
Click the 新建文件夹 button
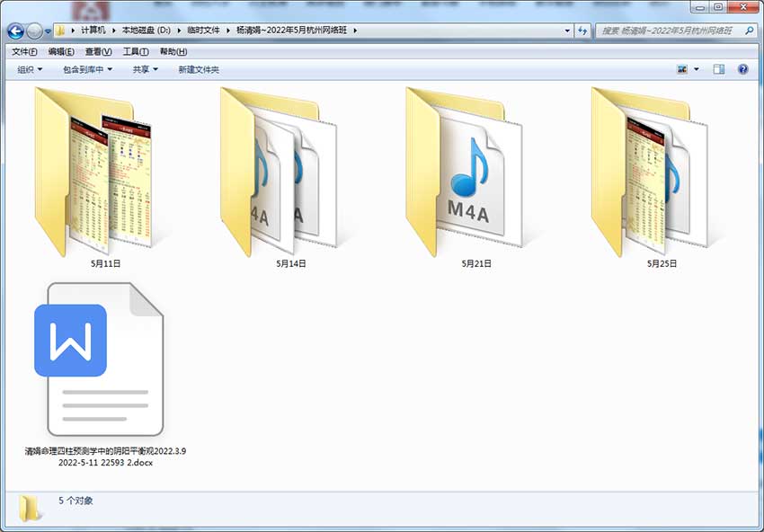click(x=199, y=70)
